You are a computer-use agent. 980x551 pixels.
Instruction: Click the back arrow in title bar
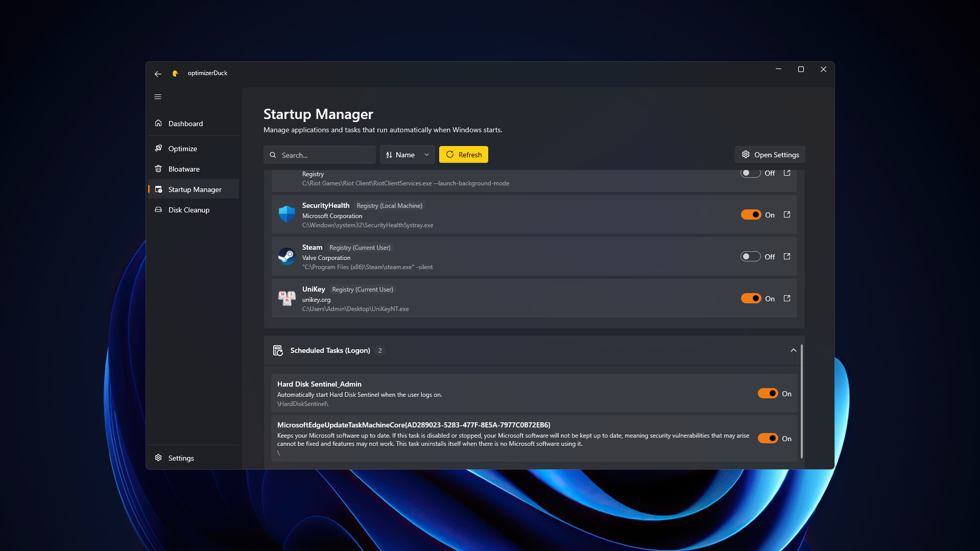tap(158, 74)
